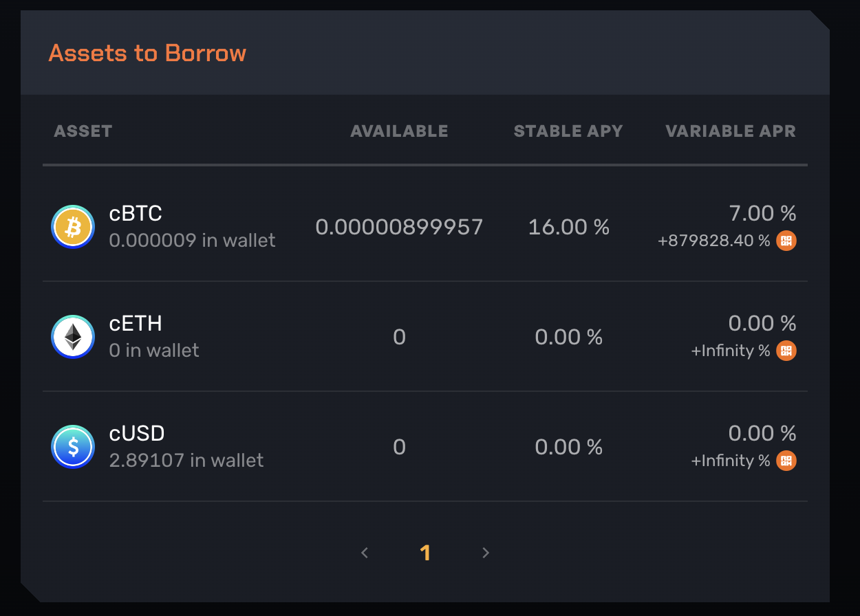Click the orange reward badge in cBTC row
The image size is (860, 616).
pyautogui.click(x=786, y=241)
